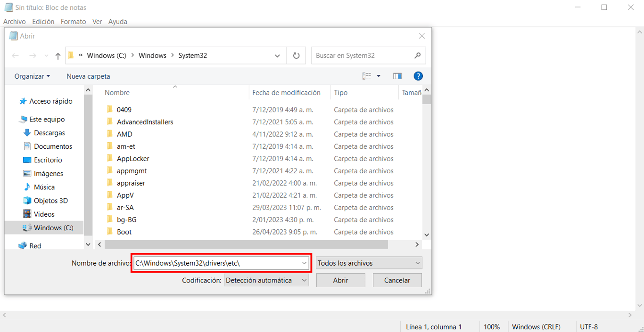This screenshot has height=332, width=644.
Task: Open the Edición menu
Action: pos(43,21)
